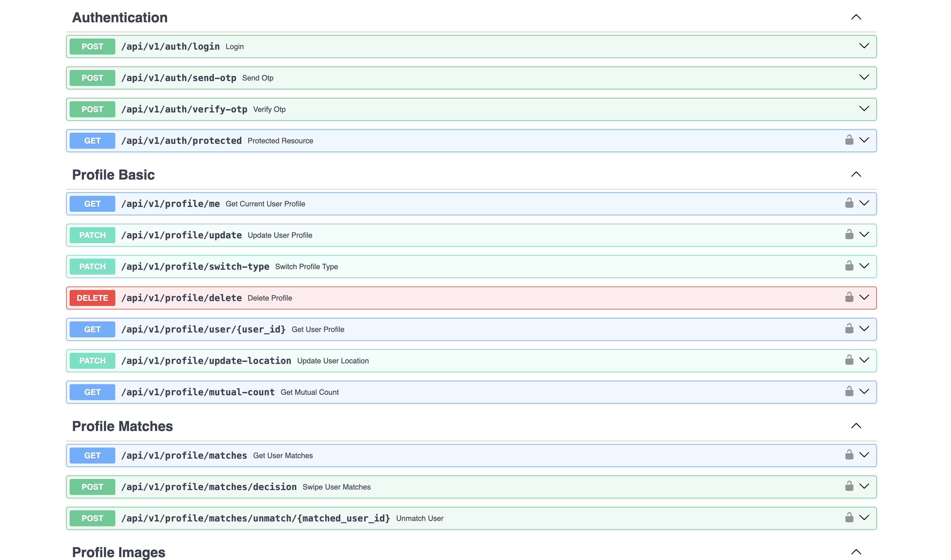The image size is (951, 560).
Task: Click the lock icon on /api/v1/profile/mutual-count
Action: (849, 391)
